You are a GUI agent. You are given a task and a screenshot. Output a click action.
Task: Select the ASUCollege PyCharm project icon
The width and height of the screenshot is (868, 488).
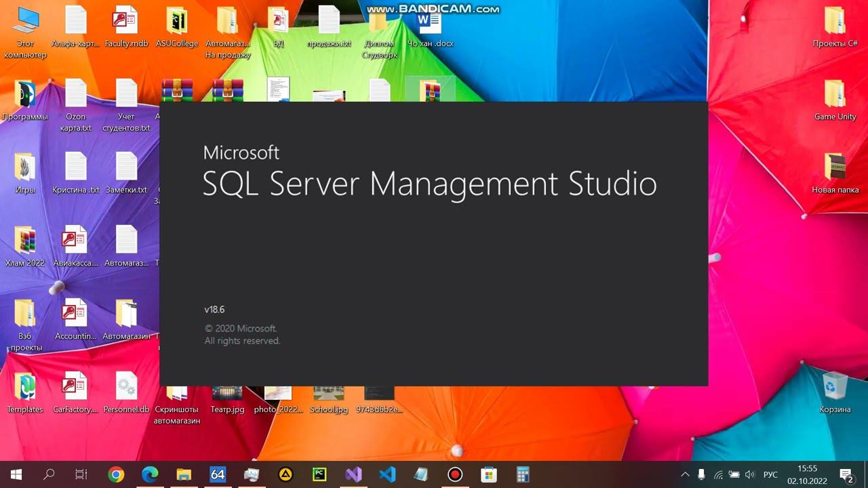coord(177,27)
